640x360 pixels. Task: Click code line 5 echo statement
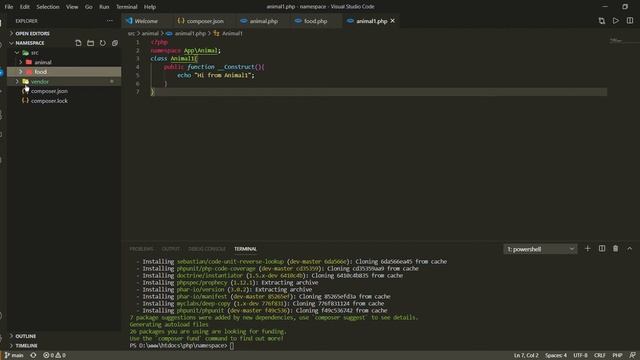[x=216, y=76]
